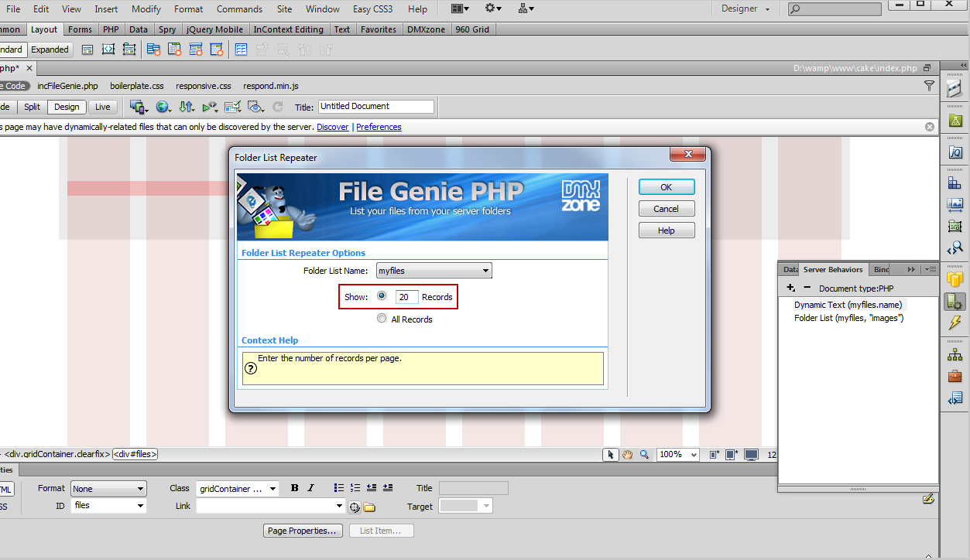Open the zoom level 100% dropdown

pyautogui.click(x=678, y=455)
